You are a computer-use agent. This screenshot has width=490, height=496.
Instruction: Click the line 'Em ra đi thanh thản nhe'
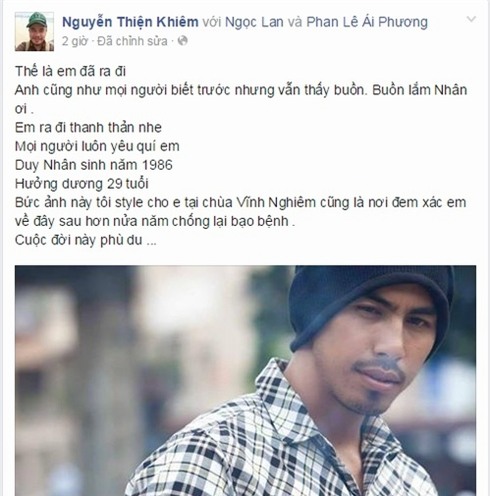[88, 128]
